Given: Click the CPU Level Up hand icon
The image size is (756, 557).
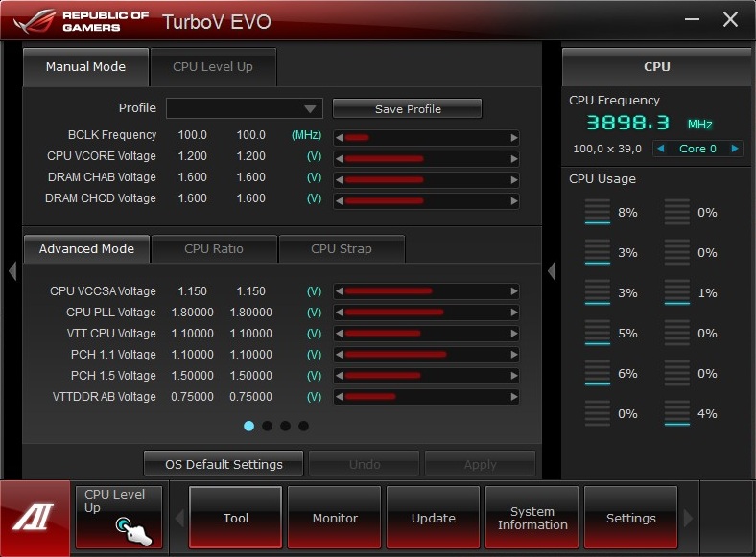Looking at the screenshot, I should click(133, 531).
